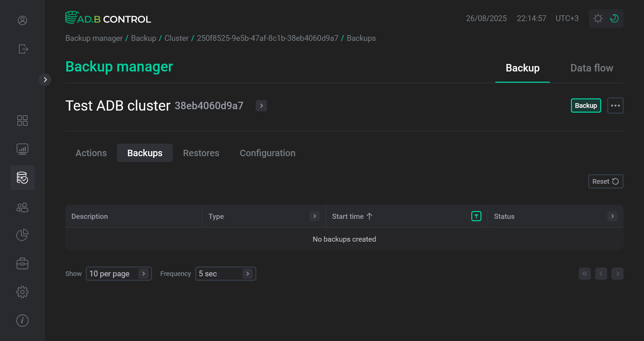Click the Cluster breadcrumb link
The height and width of the screenshot is (341, 644).
point(176,38)
